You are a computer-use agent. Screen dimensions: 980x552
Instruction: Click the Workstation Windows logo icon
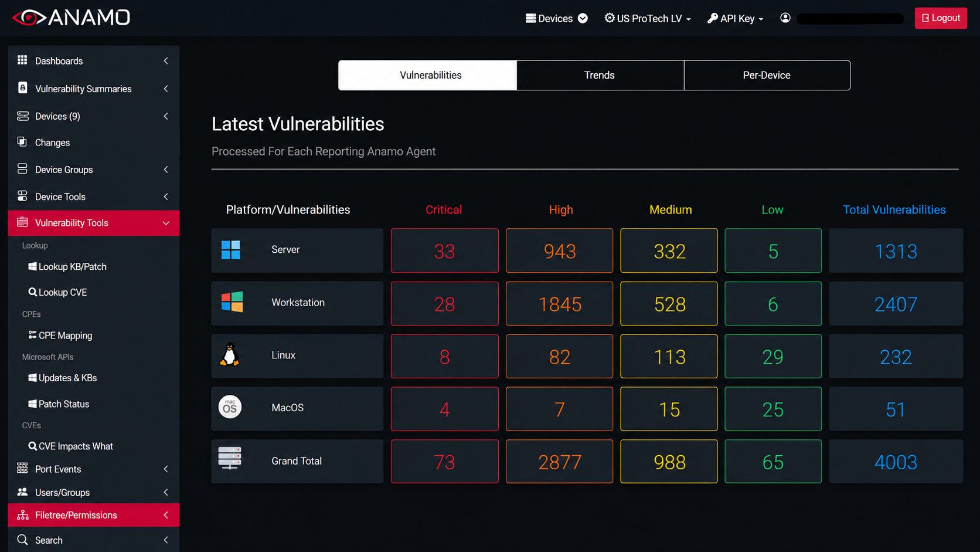click(232, 302)
